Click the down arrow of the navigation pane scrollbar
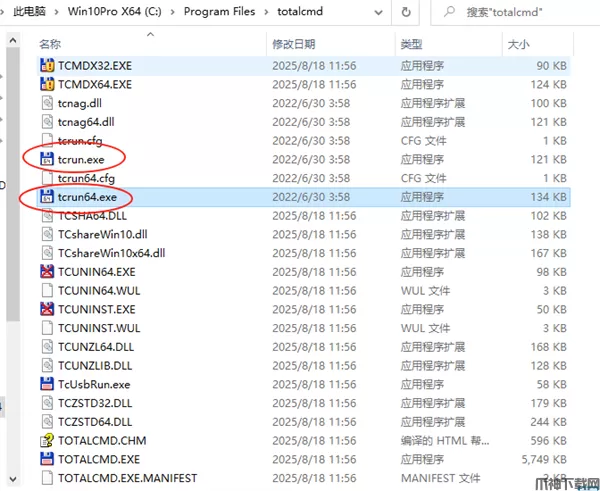This screenshot has width=600, height=491. coord(13,479)
